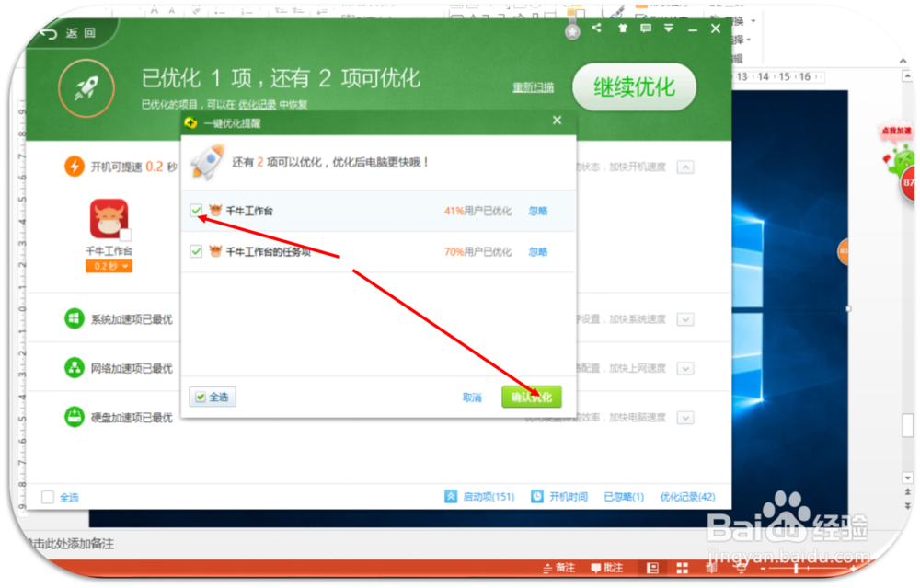Image resolution: width=920 pixels, height=588 pixels.
Task: Select the 千牛工作台 red app icon
Action: point(109,218)
